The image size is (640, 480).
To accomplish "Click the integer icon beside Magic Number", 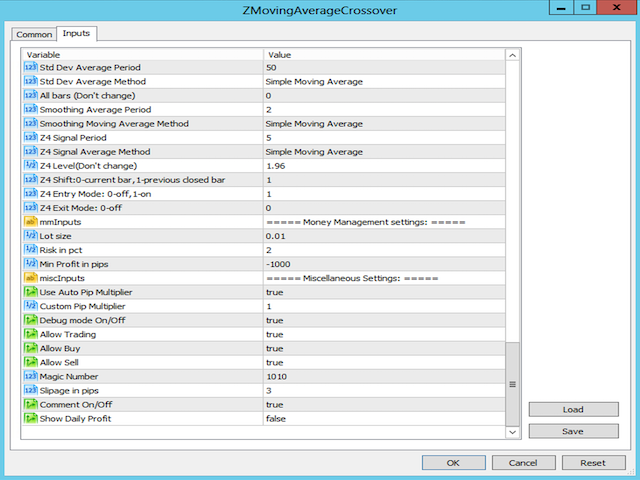I will 31,376.
